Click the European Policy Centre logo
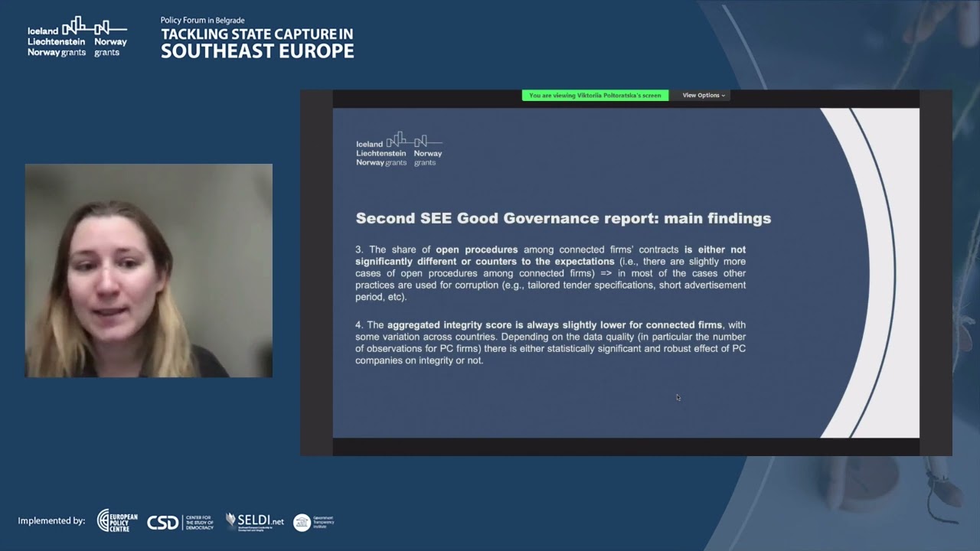 [117, 521]
